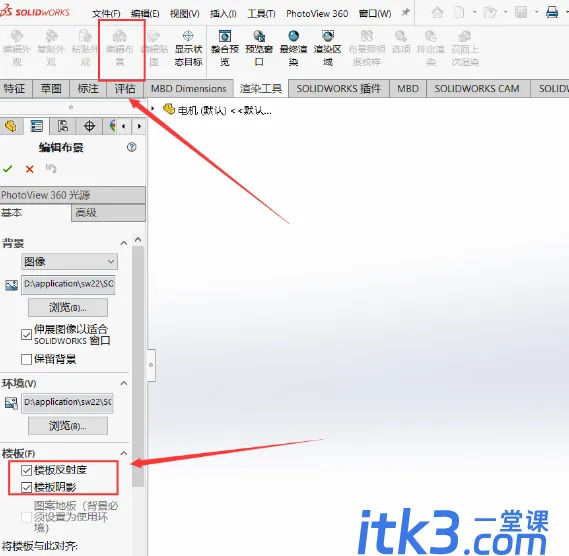Image resolution: width=569 pixels, height=556 pixels.
Task: Switch to the PropertyManager panel tab
Action: [37, 126]
